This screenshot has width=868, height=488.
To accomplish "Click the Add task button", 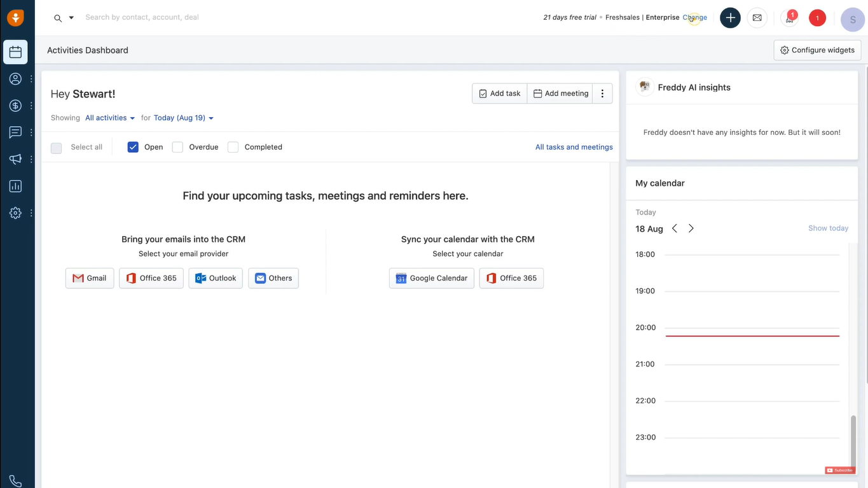I will (499, 94).
